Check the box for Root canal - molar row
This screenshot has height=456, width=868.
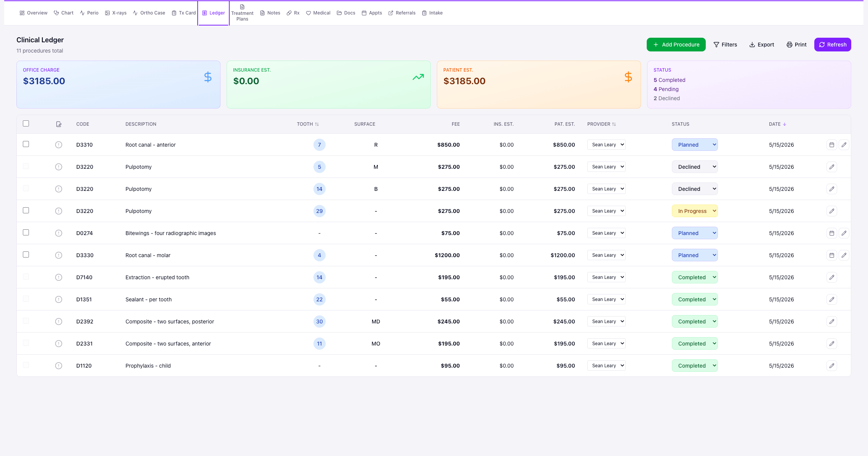click(26, 254)
